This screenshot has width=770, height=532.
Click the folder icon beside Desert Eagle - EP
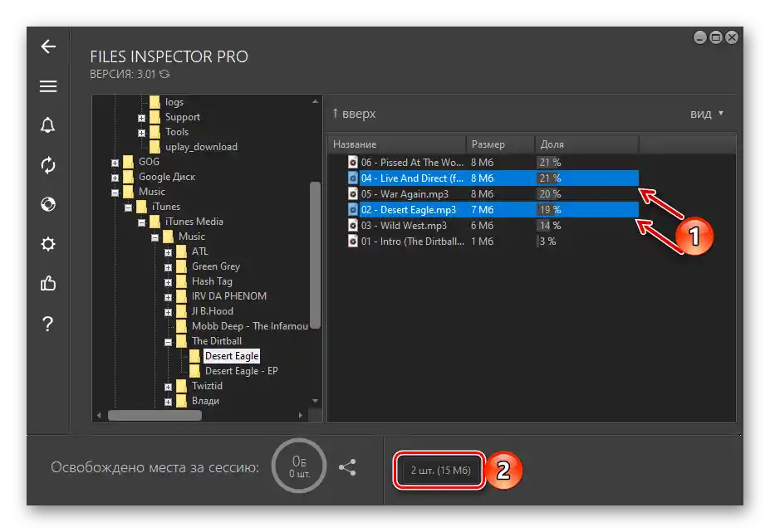pos(194,370)
